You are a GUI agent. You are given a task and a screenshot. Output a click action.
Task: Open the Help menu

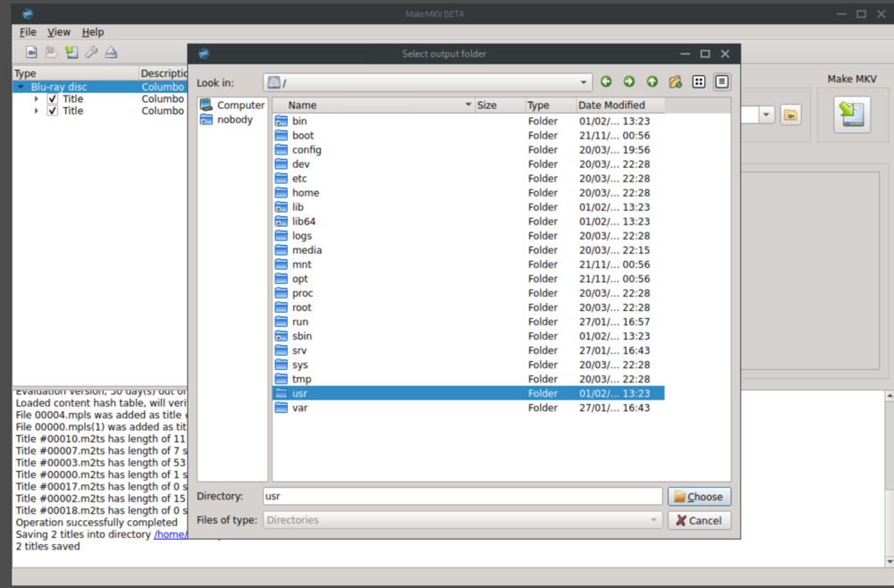[93, 32]
